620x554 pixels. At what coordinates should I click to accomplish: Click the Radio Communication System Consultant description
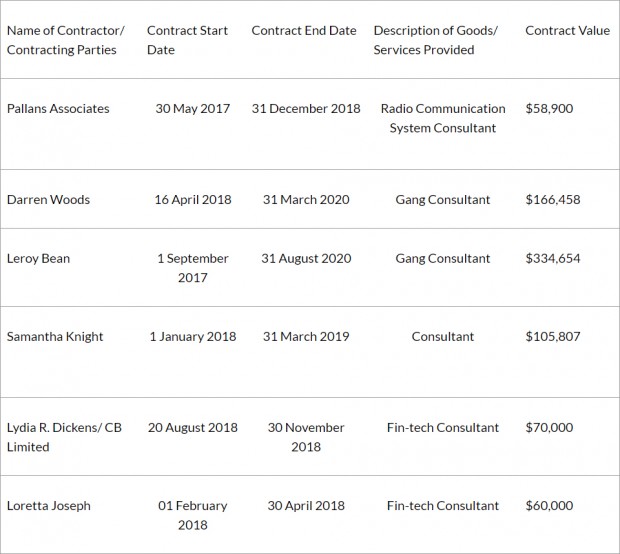pyautogui.click(x=443, y=118)
